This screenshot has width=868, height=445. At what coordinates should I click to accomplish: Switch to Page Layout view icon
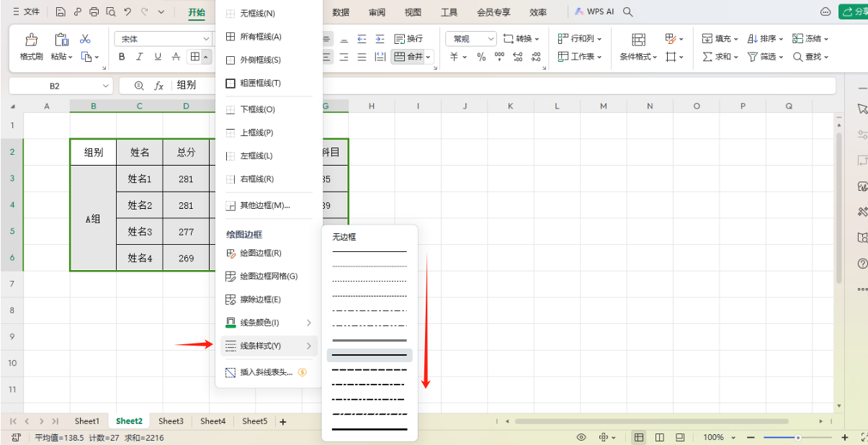tap(660, 438)
